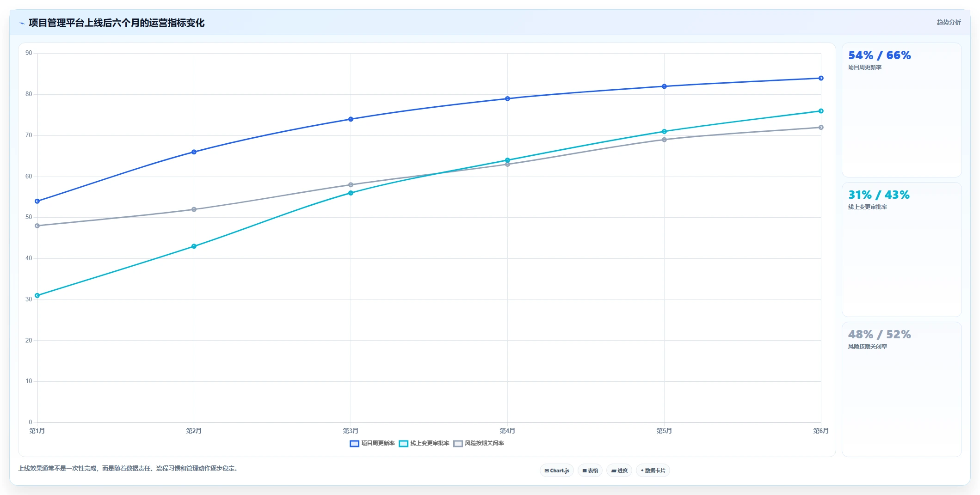Select the 第1月 point on 风险按期关闭率 line

coord(37,226)
